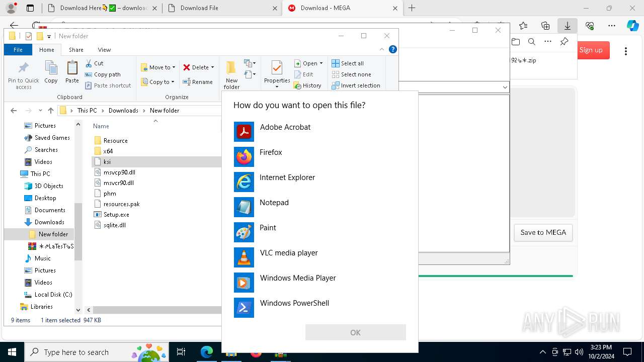Switch to the Home ribbon tab
The height and width of the screenshot is (362, 644).
(x=47, y=50)
